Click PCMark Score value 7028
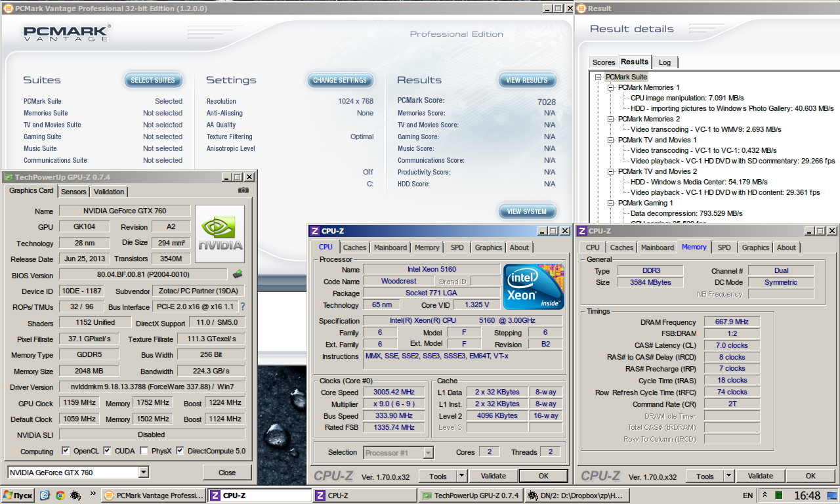Screen dimensions: 840x504 tap(546, 102)
